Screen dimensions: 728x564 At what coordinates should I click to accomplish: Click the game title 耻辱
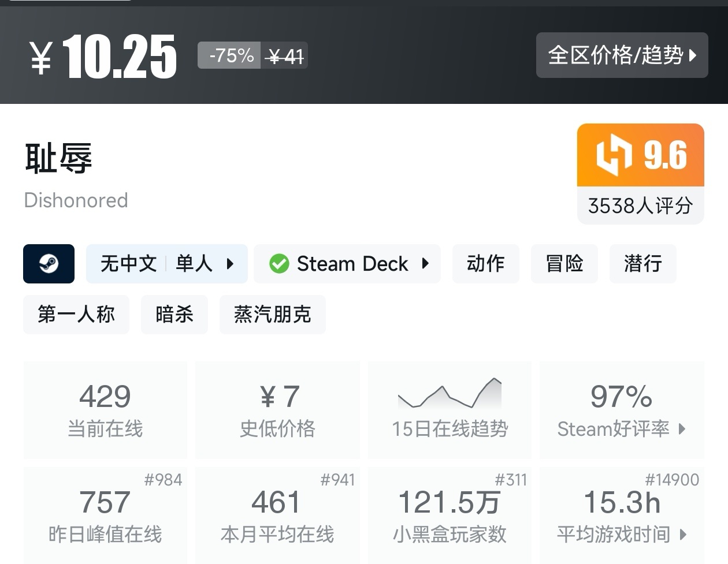(58, 158)
